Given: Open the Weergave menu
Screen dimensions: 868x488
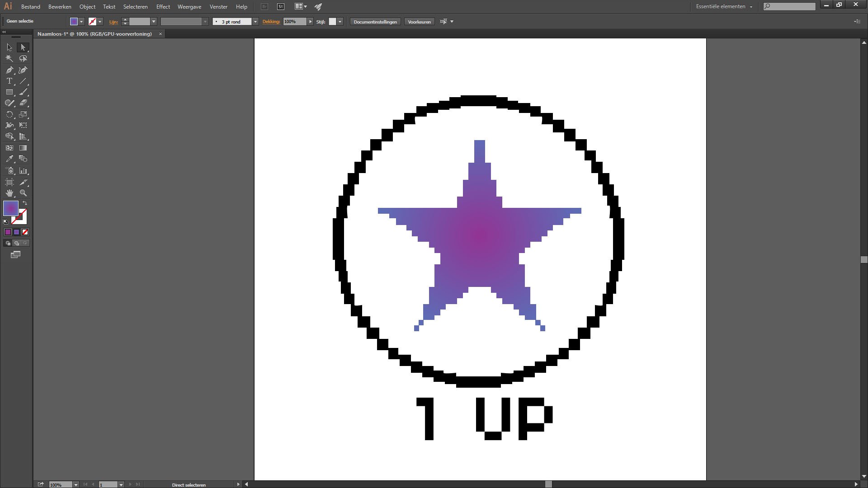Looking at the screenshot, I should pos(189,7).
